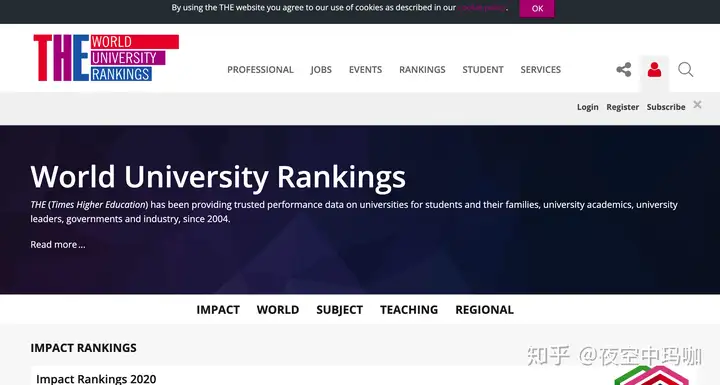Open the Events menu item

tap(366, 69)
